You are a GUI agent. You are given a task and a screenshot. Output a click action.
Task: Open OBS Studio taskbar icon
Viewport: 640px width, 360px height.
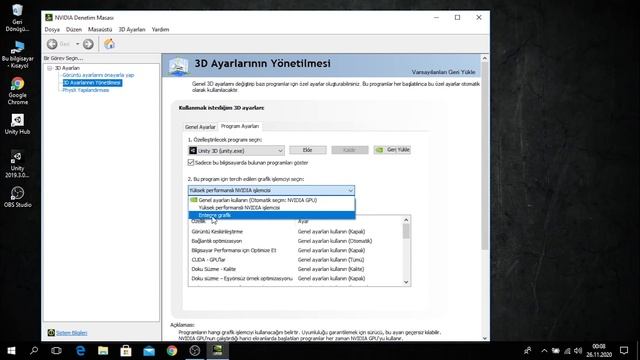tap(195, 351)
